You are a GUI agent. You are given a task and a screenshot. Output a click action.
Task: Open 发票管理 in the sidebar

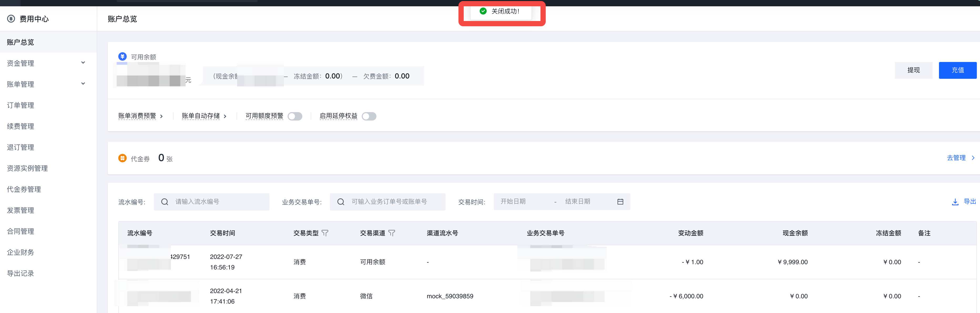click(48, 210)
